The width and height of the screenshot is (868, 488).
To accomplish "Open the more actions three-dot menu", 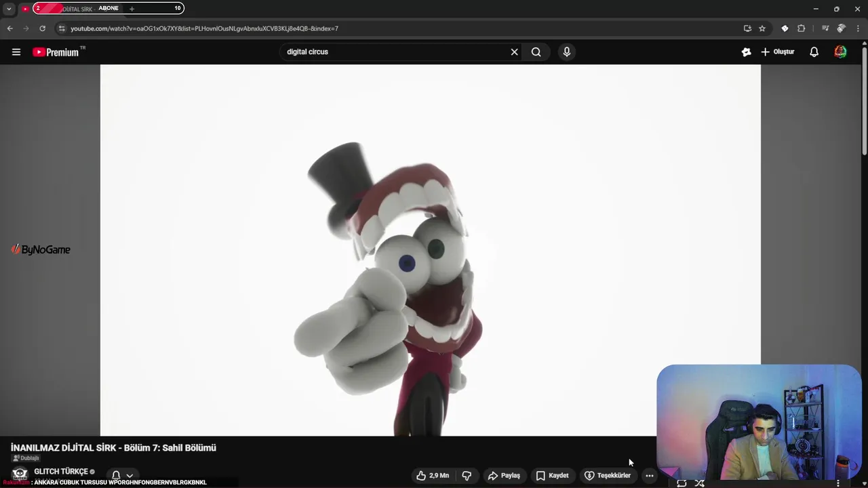I will point(650,476).
